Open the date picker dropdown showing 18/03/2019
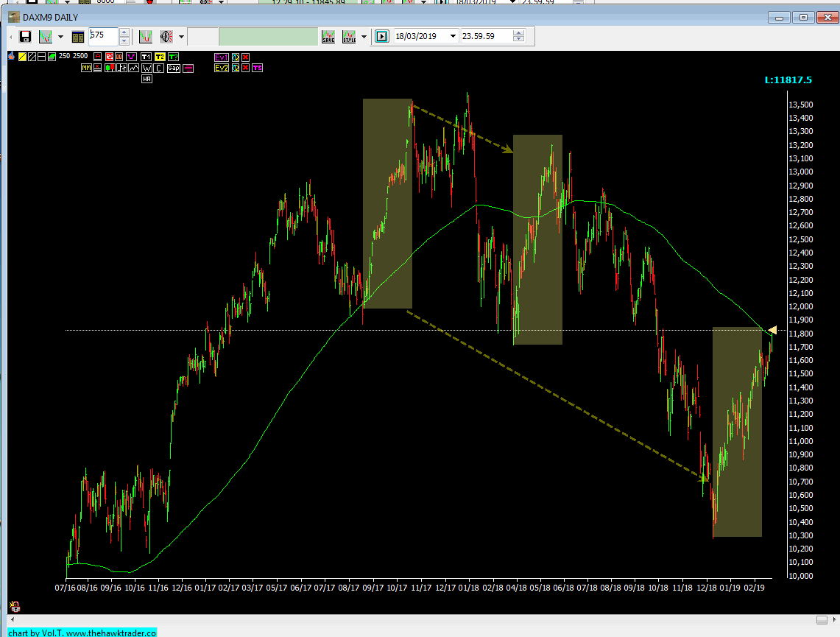 [453, 36]
